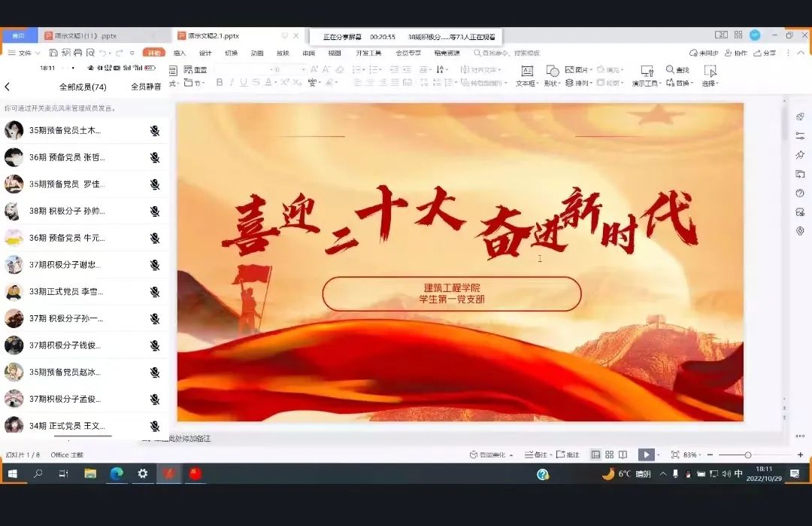The image size is (812, 526).
Task: Switch to the 开始 ribbon tab
Action: pyautogui.click(x=154, y=53)
